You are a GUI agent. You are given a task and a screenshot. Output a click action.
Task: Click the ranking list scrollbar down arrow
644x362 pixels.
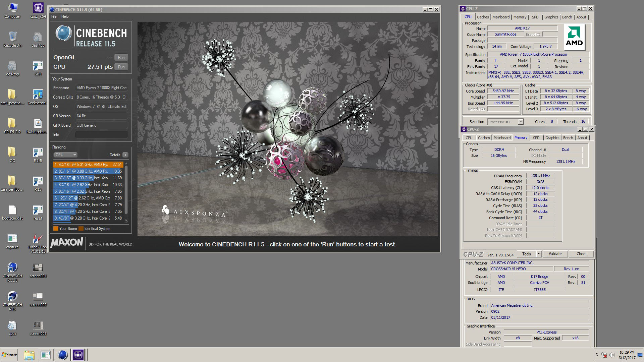coord(126,220)
